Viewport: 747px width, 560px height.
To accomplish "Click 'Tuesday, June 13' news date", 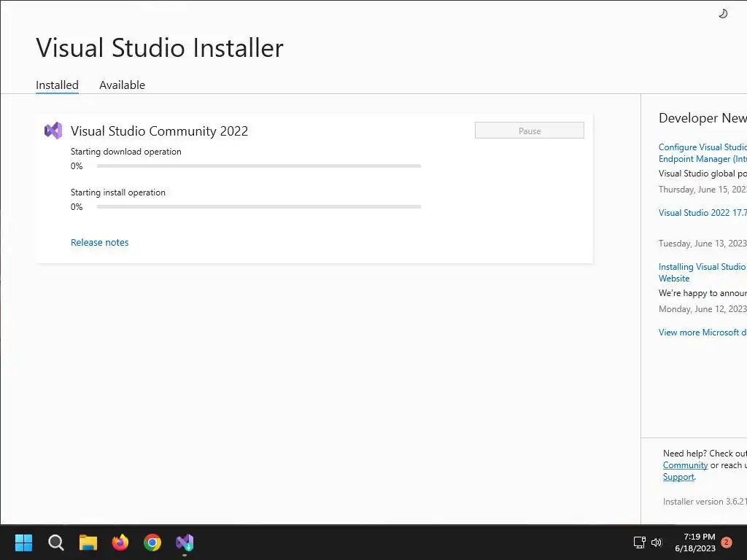I will click(x=703, y=244).
